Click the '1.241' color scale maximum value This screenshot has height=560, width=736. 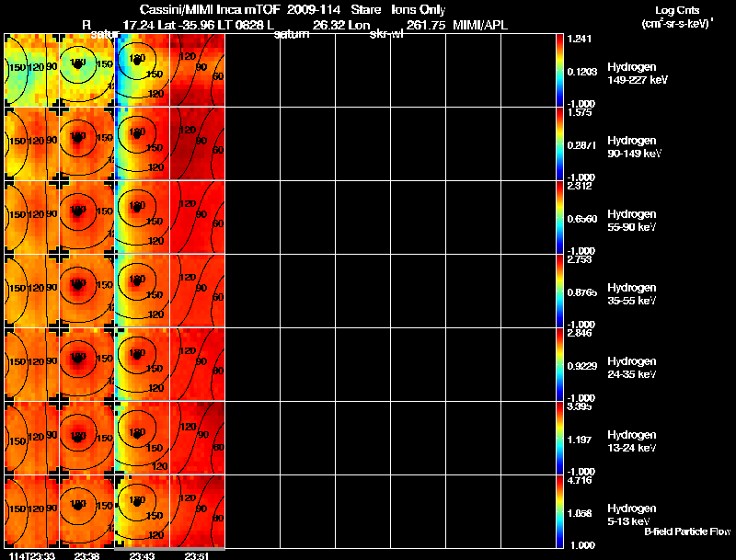click(580, 39)
